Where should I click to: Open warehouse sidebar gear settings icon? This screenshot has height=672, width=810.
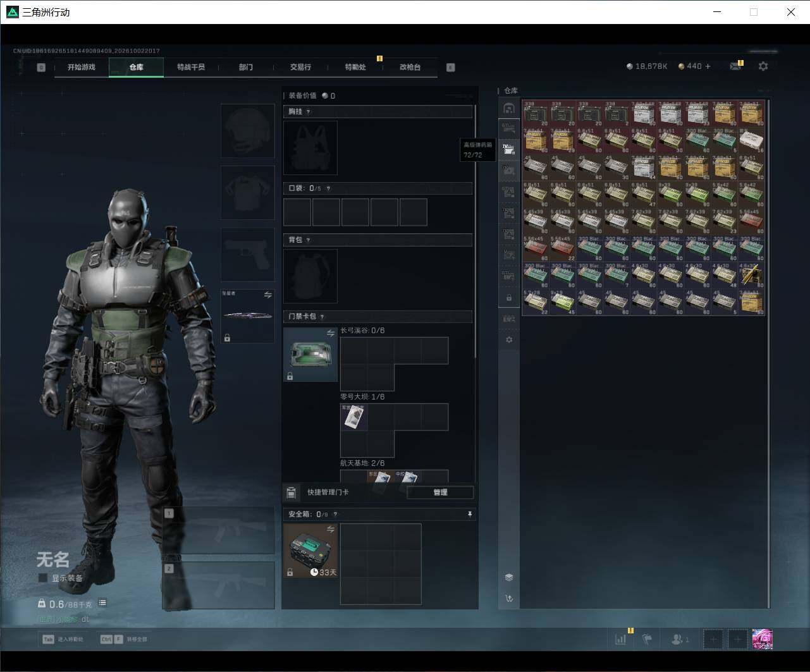coord(509,339)
